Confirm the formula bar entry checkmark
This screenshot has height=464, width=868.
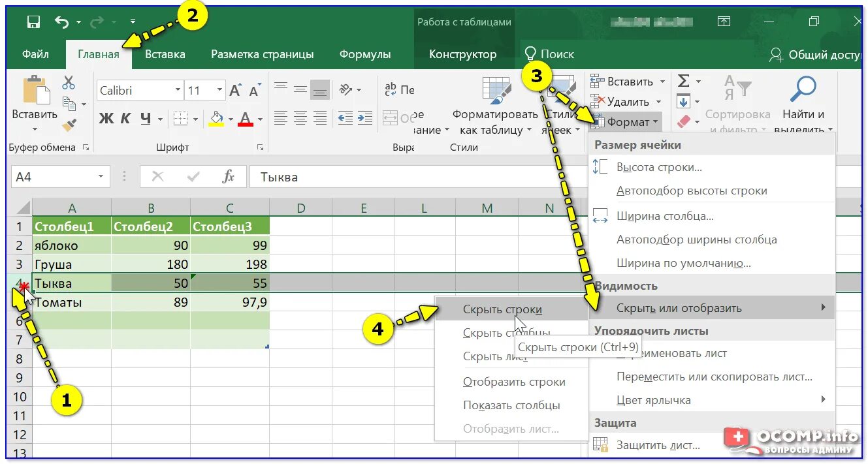[193, 177]
